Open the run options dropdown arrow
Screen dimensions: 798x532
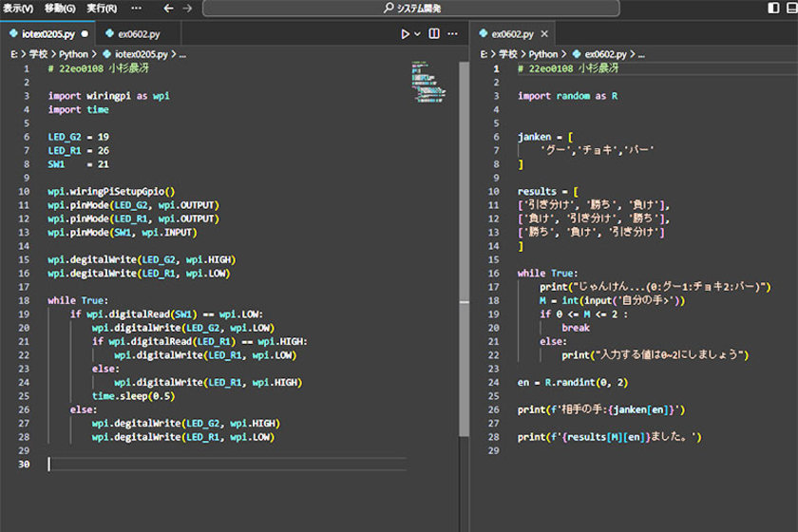[x=418, y=33]
